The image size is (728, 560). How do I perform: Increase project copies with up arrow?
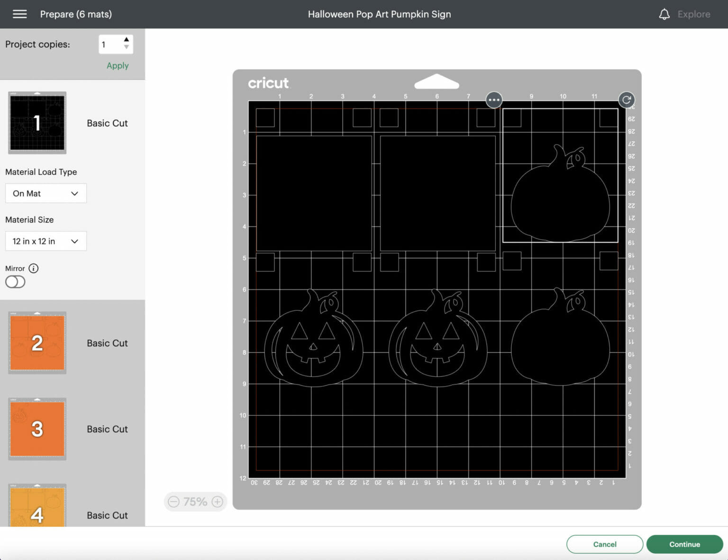pos(127,40)
